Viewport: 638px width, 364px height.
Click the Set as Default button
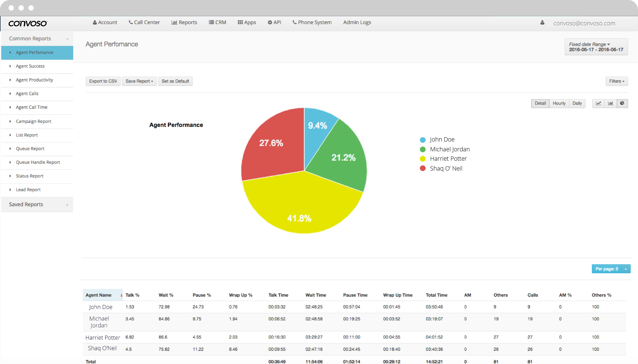(x=175, y=81)
